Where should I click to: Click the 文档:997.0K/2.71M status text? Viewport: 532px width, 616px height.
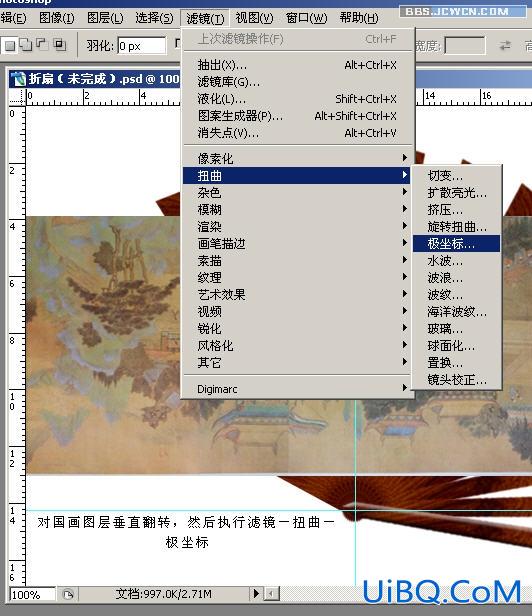click(x=163, y=594)
